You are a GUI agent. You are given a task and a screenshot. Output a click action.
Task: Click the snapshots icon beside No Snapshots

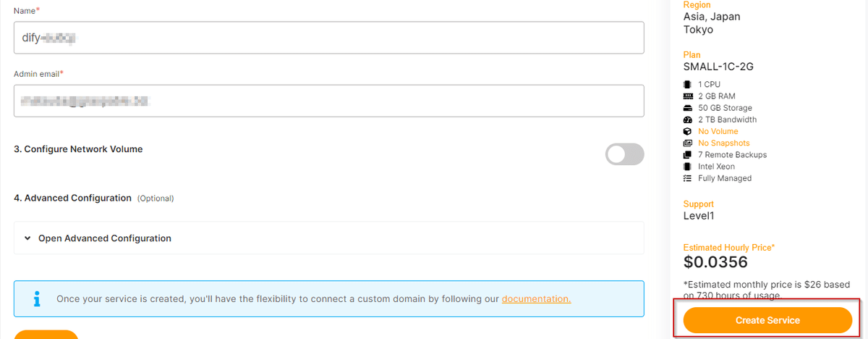(688, 143)
